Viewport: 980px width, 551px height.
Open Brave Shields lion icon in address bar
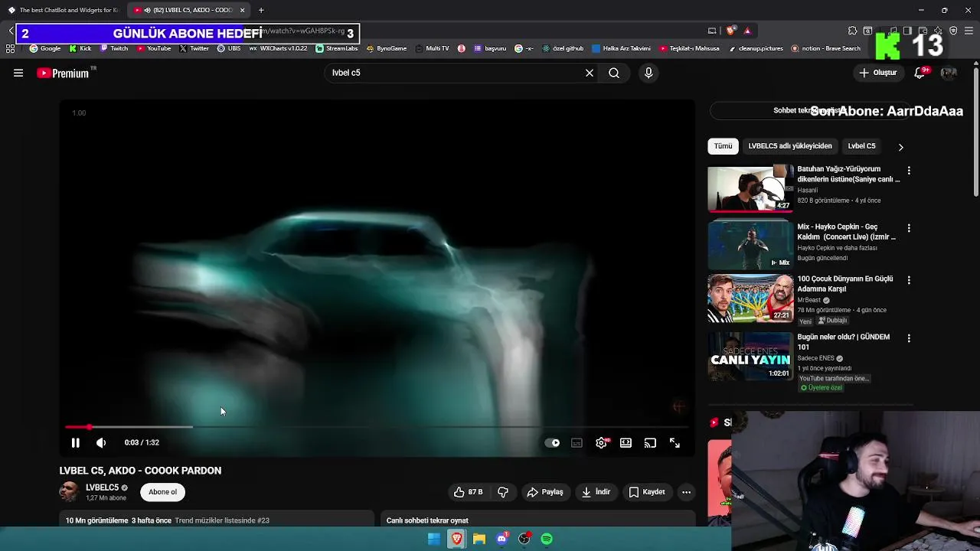[730, 31]
